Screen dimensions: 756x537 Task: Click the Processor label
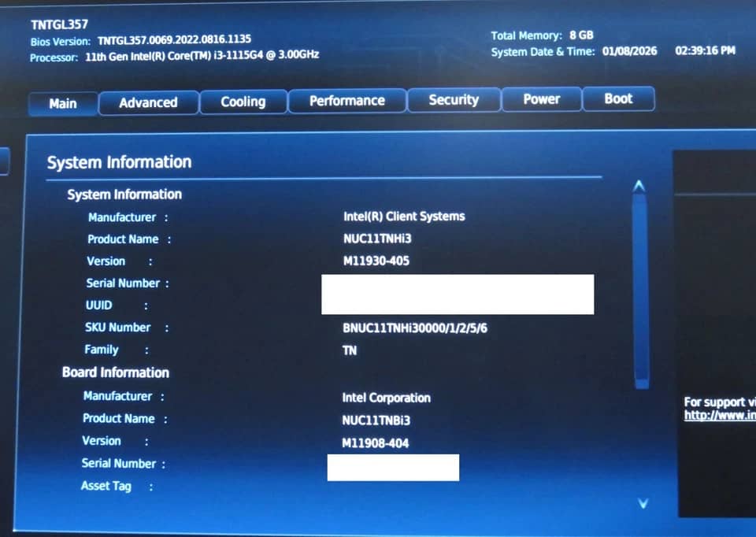click(54, 57)
